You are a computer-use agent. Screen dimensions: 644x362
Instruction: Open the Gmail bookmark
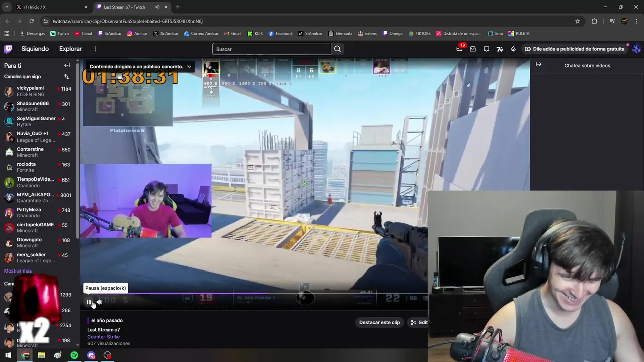pos(232,34)
